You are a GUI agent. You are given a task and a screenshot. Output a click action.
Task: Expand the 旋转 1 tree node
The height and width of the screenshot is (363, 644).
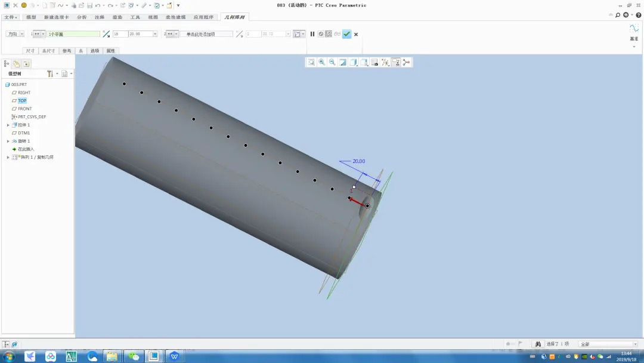pyautogui.click(x=8, y=141)
